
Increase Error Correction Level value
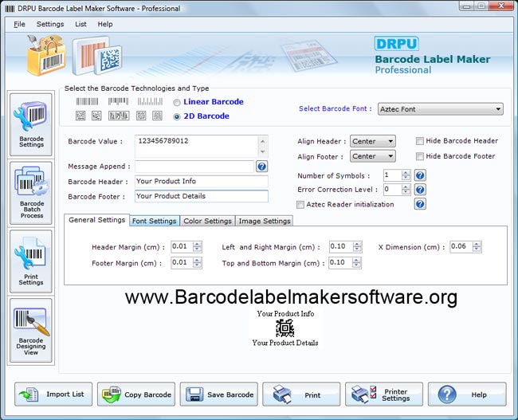[x=406, y=187]
